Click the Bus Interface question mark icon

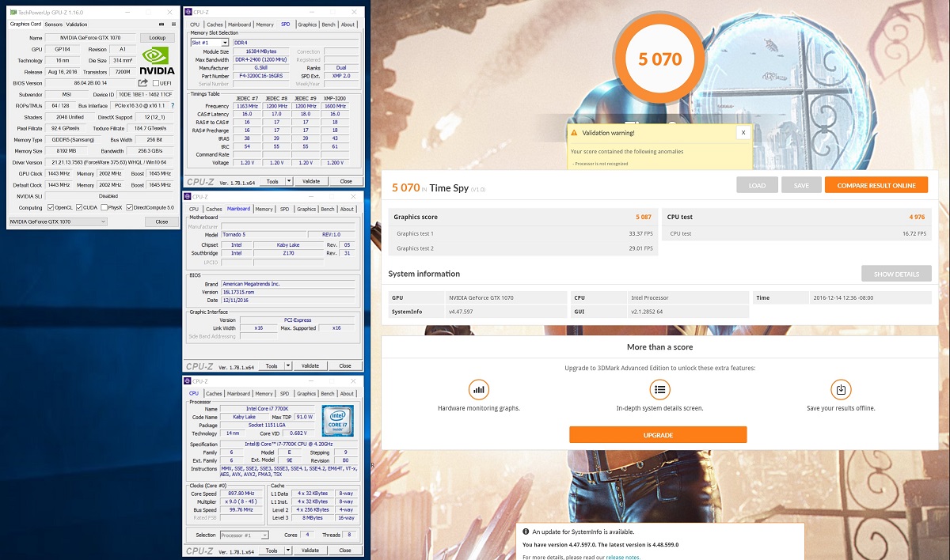173,105
